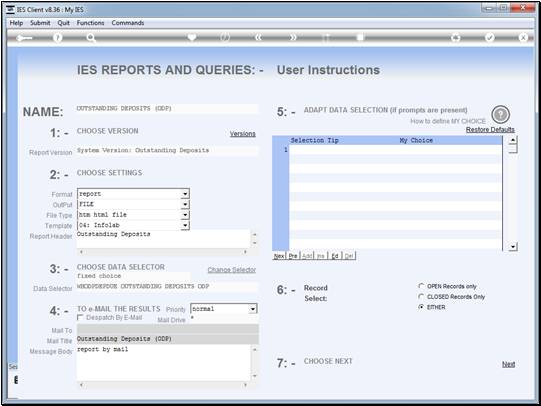541x406 pixels.
Task: Select the OPEN Records only option
Action: coord(421,286)
